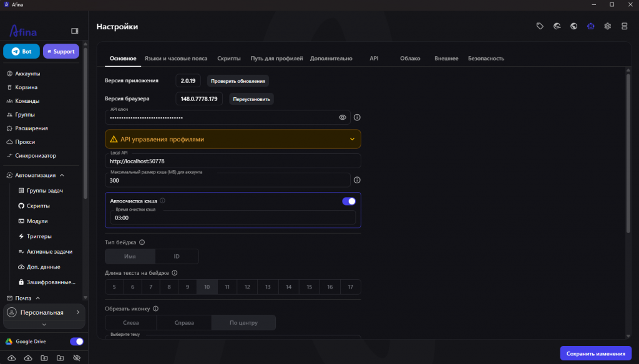Open the Облако tab

tap(410, 58)
